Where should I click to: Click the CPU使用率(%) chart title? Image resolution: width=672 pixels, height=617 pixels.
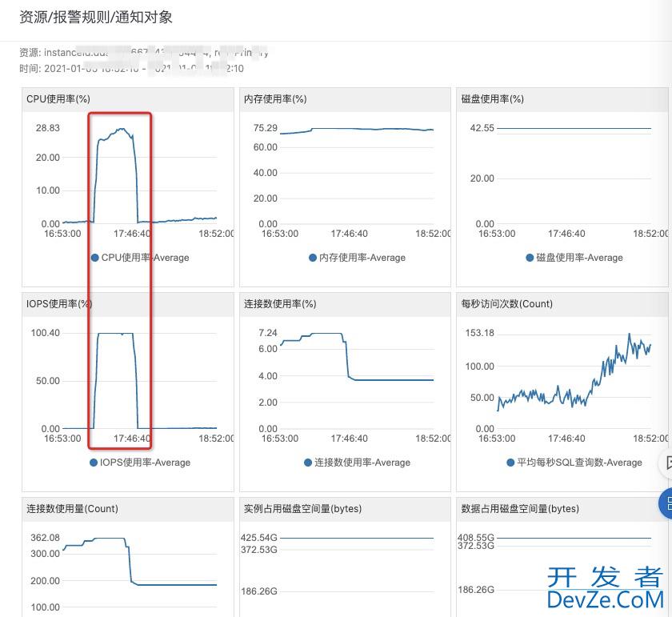[x=58, y=99]
